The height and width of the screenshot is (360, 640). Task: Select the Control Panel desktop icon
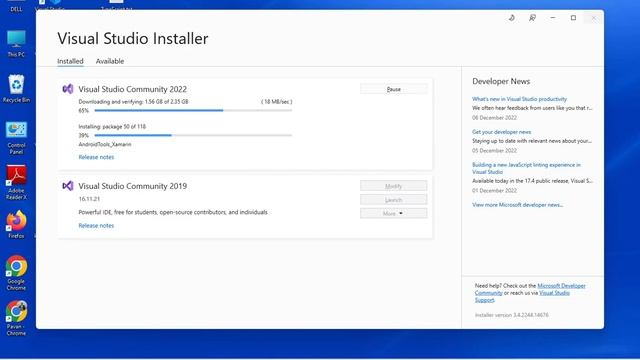pyautogui.click(x=16, y=138)
